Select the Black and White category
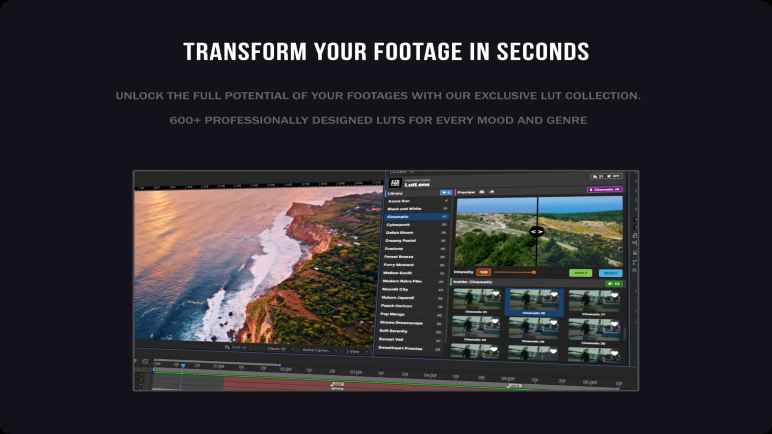772x434 pixels. (405, 208)
